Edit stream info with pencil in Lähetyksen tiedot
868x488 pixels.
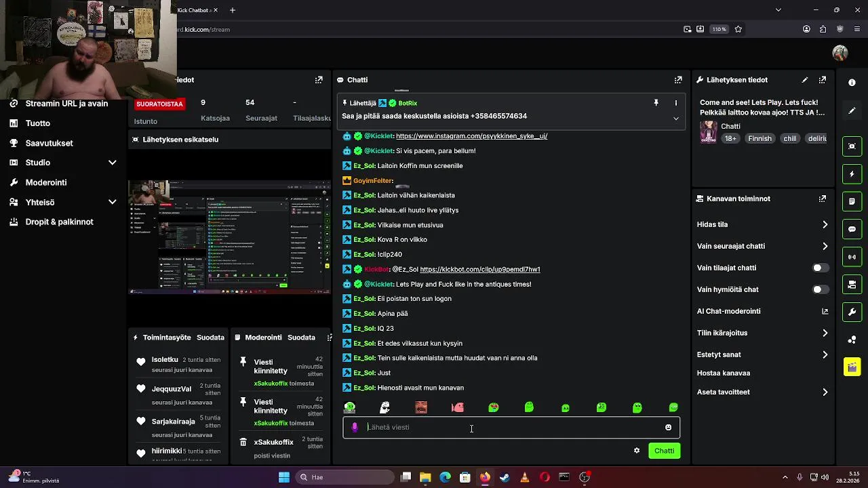point(805,80)
